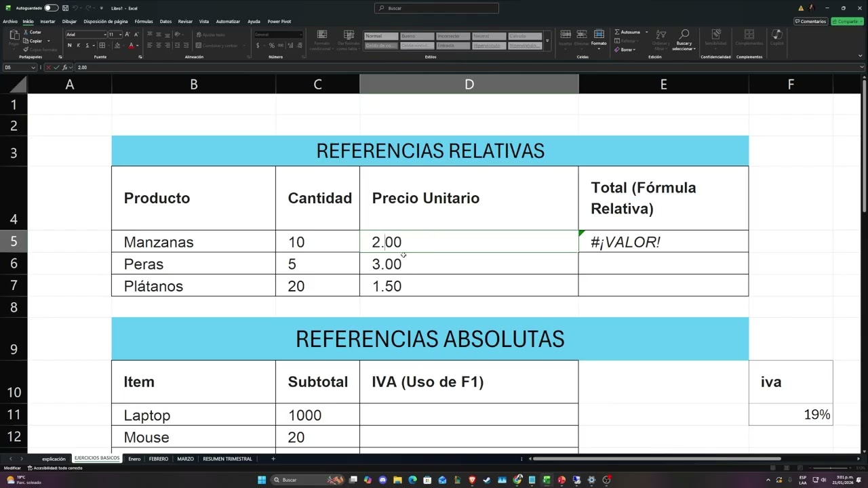
Task: Open the weather widget in the taskbar
Action: pyautogui.click(x=24, y=480)
